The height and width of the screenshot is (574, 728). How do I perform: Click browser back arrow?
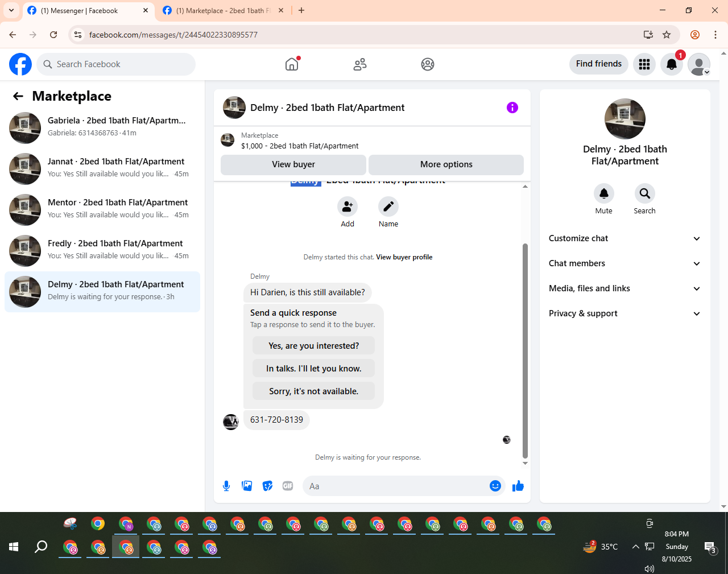click(x=13, y=35)
